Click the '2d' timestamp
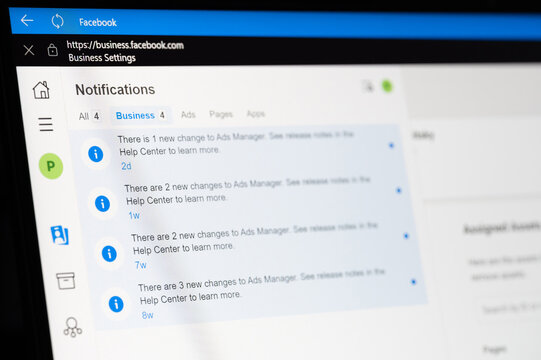 click(x=126, y=166)
